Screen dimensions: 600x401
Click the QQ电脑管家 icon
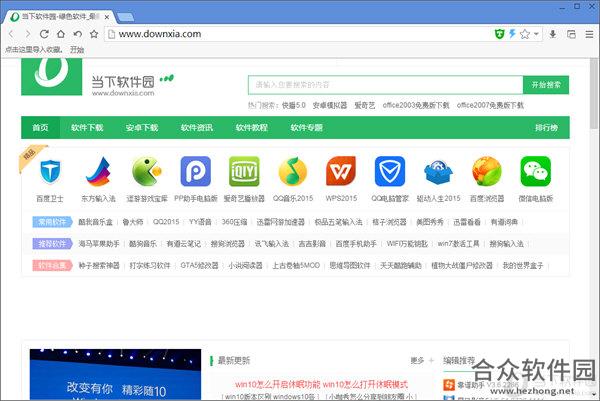tap(390, 171)
